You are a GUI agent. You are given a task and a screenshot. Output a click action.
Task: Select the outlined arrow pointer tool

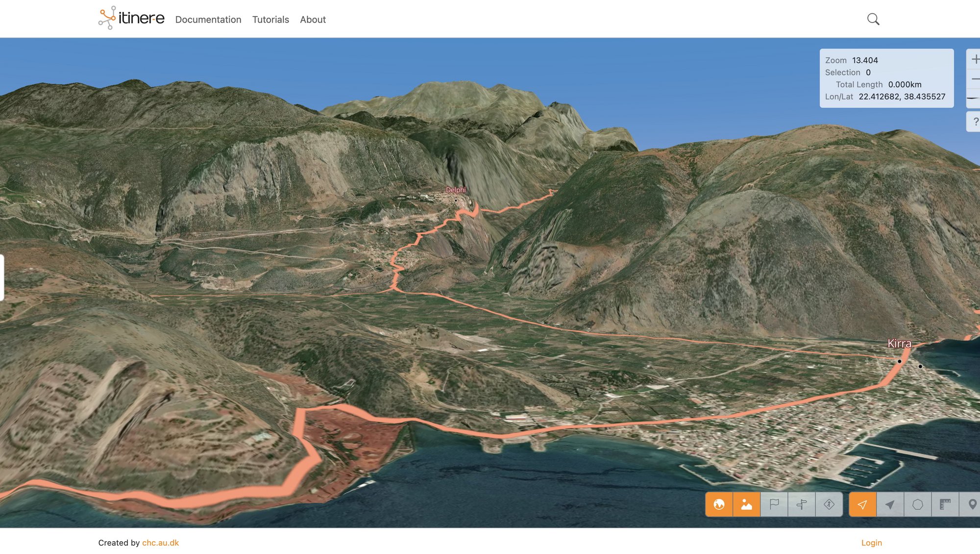tap(862, 504)
